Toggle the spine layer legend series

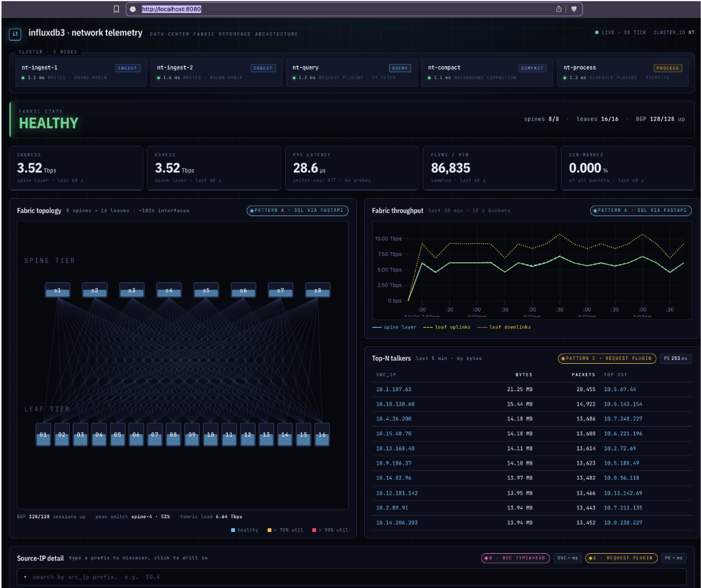tap(394, 327)
